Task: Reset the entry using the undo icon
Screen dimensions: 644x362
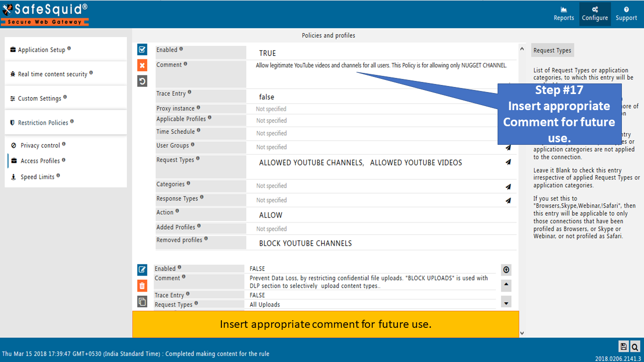Action: [142, 81]
